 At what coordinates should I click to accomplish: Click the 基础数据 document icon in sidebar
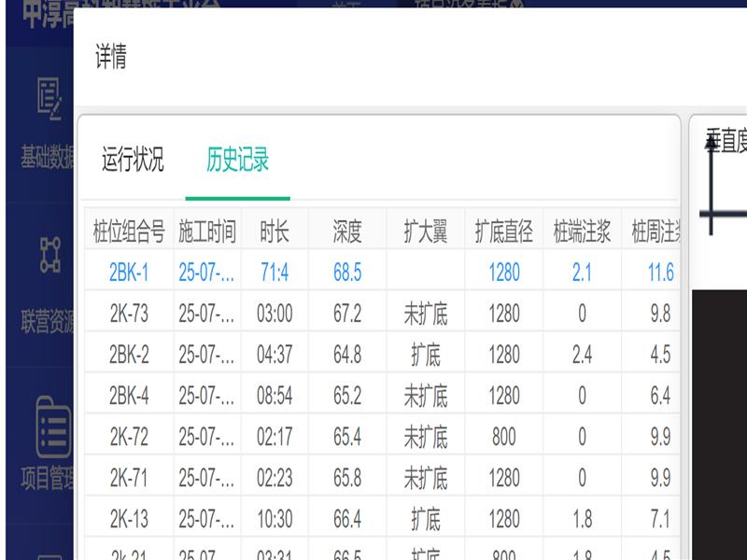49,99
